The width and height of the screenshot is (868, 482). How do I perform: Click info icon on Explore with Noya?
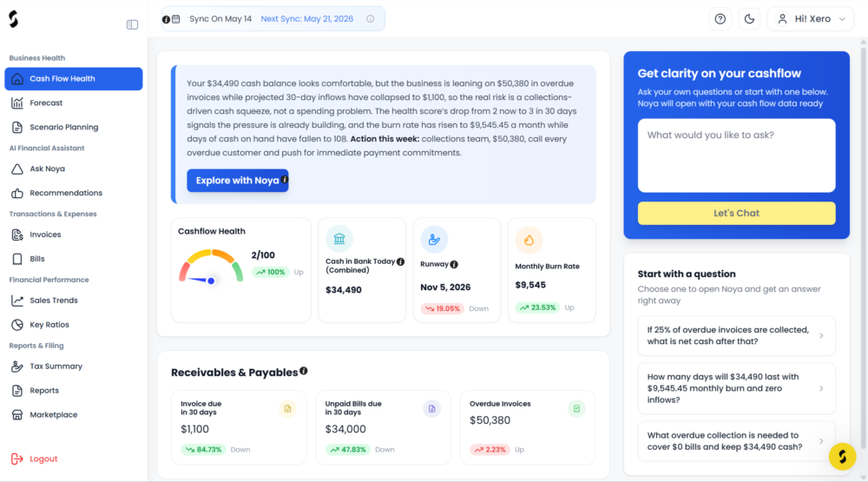click(x=285, y=180)
